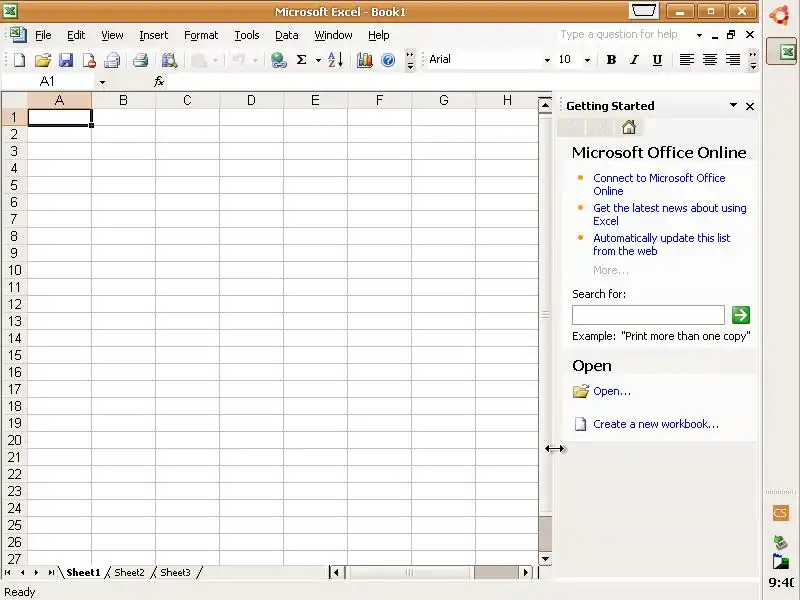Click the Permission icon with red sign
The width and height of the screenshot is (800, 600).
coord(89,60)
